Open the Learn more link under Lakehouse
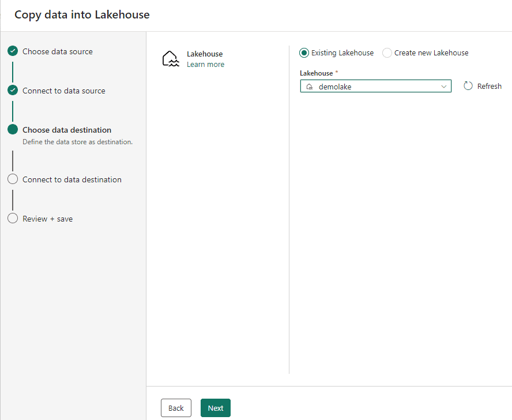The width and height of the screenshot is (512, 420). point(205,65)
